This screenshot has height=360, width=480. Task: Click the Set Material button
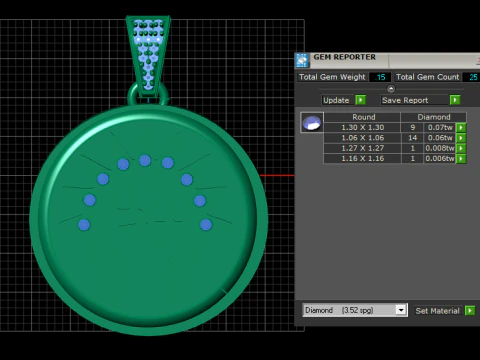tap(439, 311)
